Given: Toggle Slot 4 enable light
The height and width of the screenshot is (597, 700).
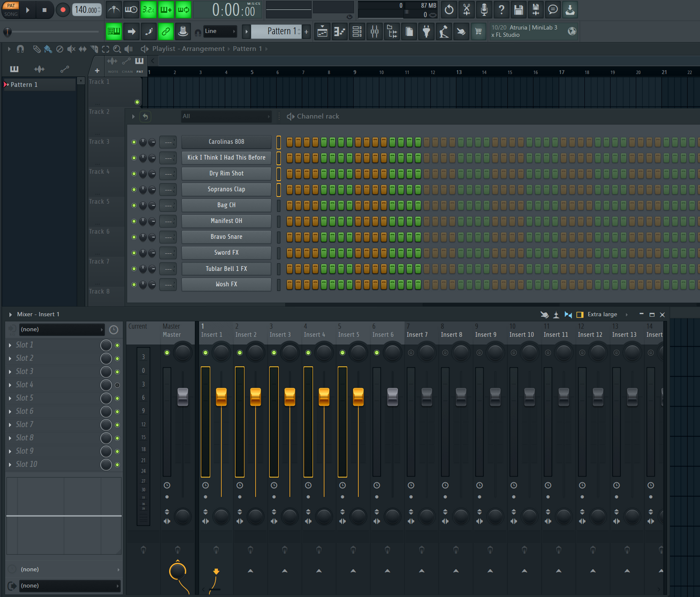Looking at the screenshot, I should coord(117,385).
